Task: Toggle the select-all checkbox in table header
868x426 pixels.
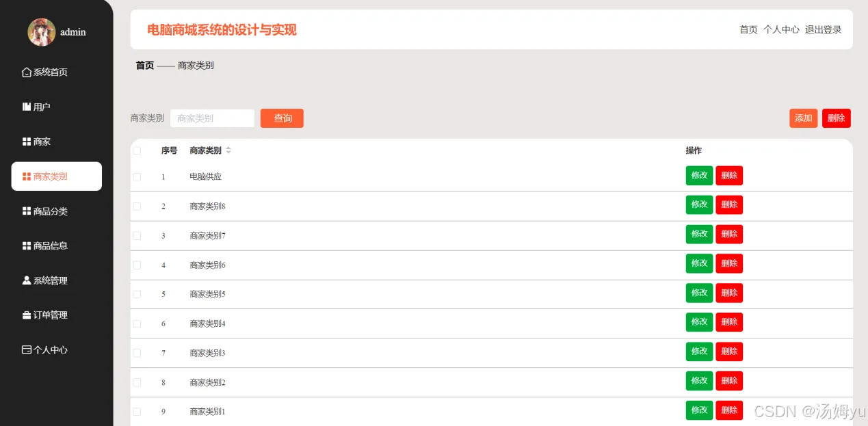Action: click(137, 150)
